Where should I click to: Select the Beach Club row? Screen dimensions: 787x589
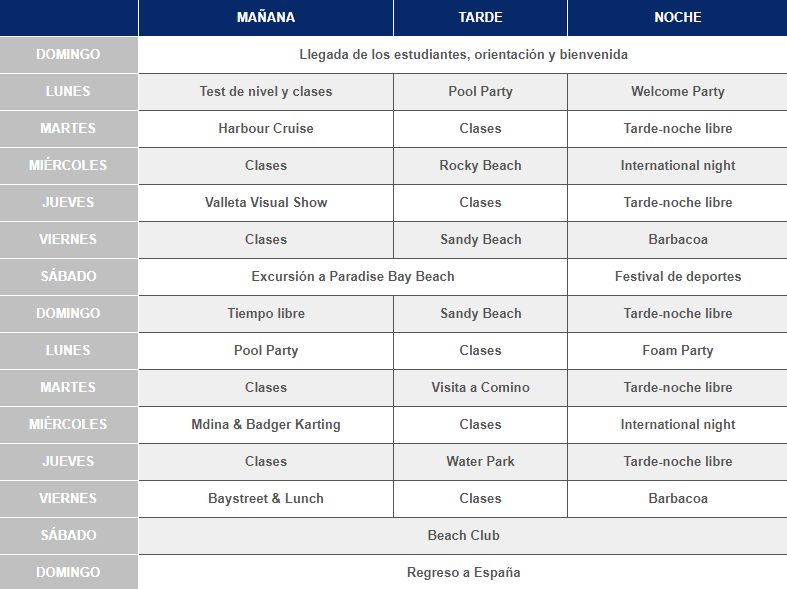click(x=463, y=535)
